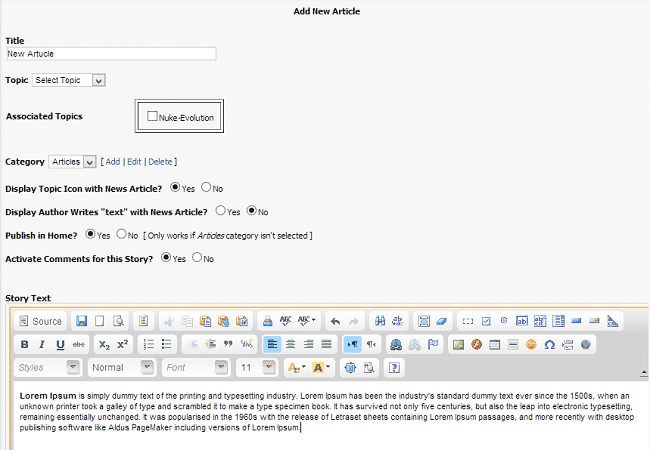Open the editor help (question mark) icon
This screenshot has width=650, height=450.
coord(394,367)
